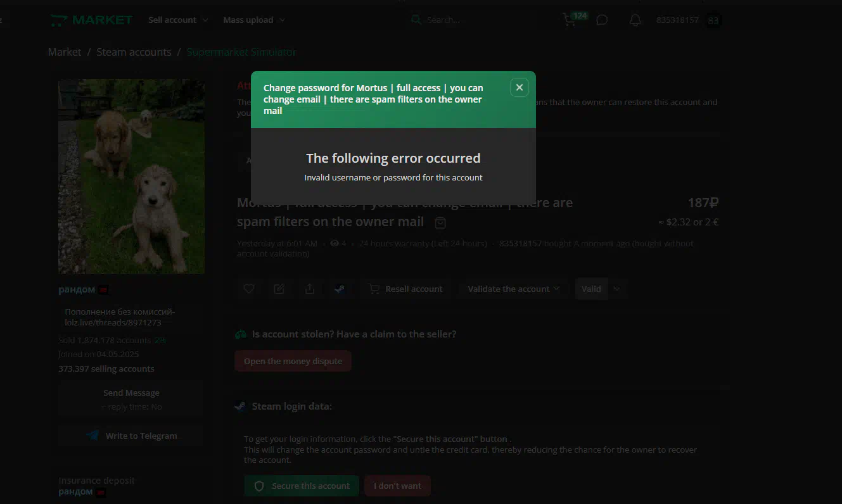Click the Is account stolen heading
Screen dimensions: 842x504
(354, 334)
